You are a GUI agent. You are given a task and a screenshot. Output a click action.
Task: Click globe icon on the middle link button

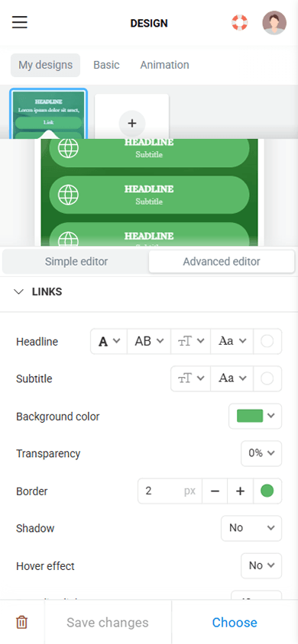[68, 195]
